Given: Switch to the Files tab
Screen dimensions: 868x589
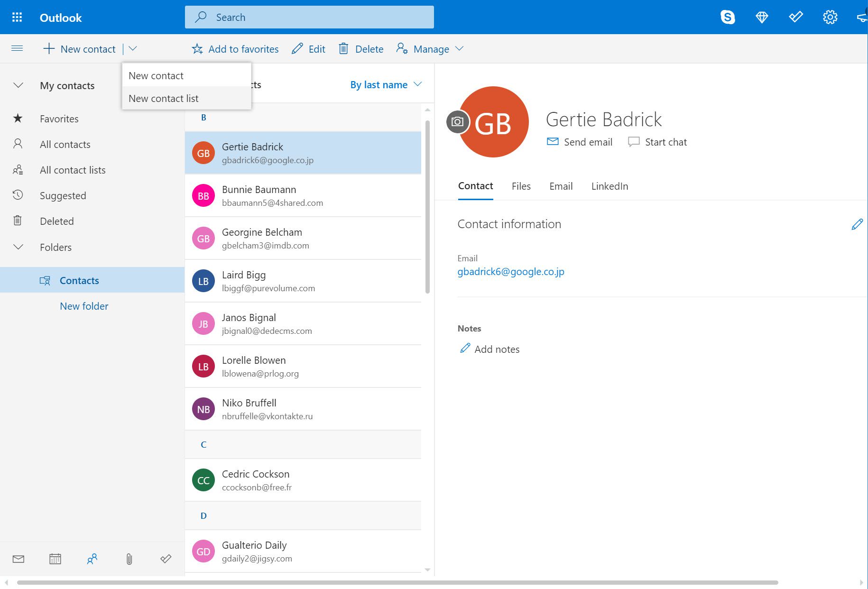Looking at the screenshot, I should click(521, 186).
